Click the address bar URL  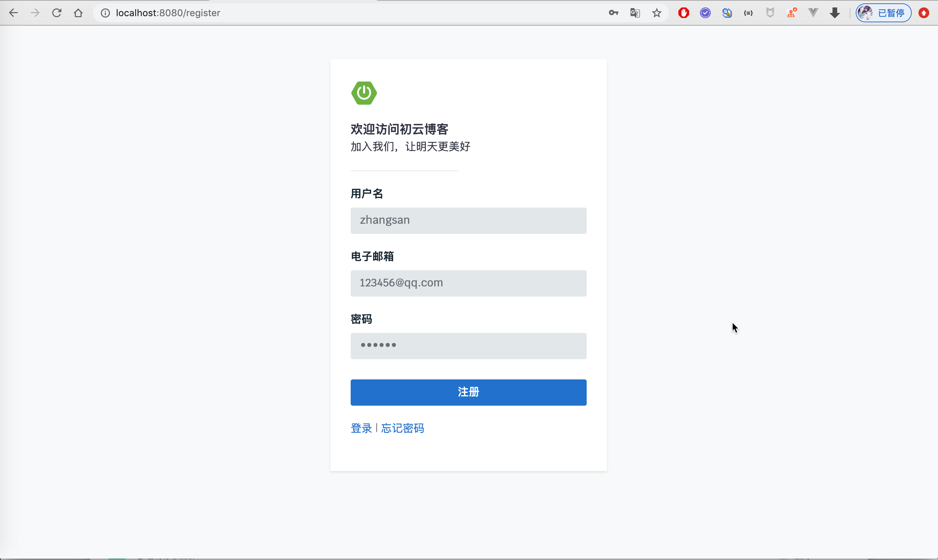(x=168, y=13)
